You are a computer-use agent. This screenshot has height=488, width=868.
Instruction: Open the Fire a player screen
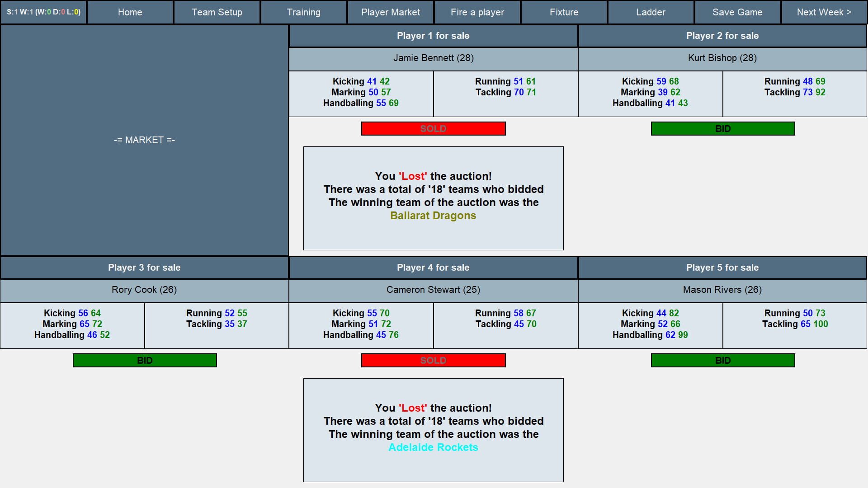click(x=477, y=12)
